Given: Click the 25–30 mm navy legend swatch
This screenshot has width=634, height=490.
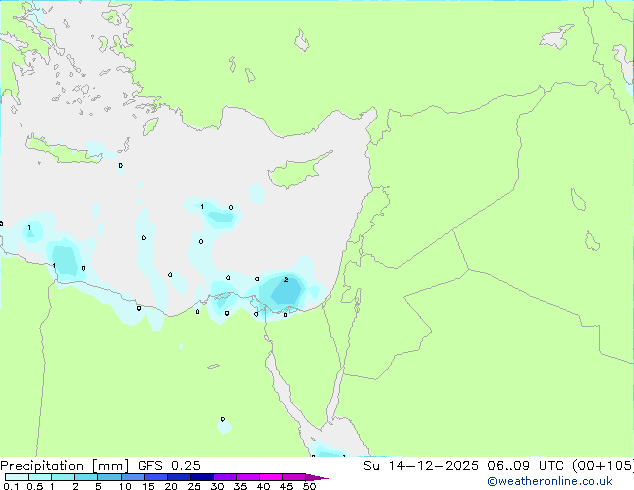Looking at the screenshot, I should pyautogui.click(x=202, y=477).
